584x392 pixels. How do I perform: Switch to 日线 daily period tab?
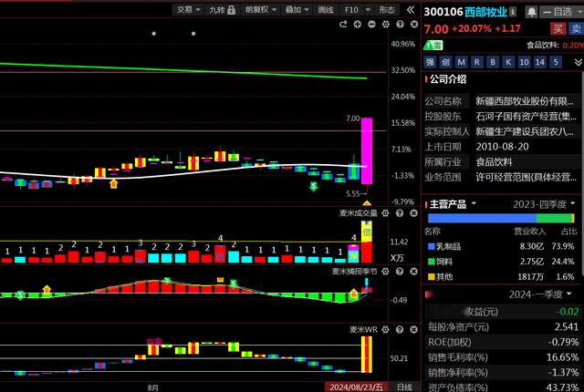(404, 387)
